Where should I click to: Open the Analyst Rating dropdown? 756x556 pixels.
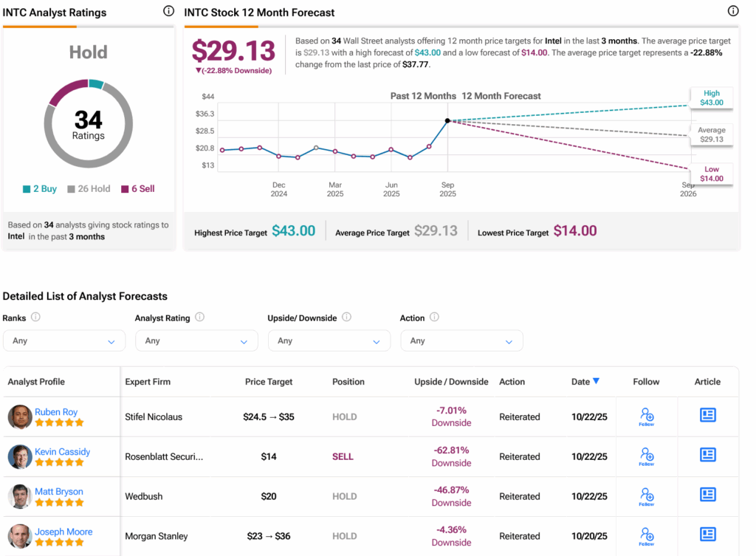pyautogui.click(x=196, y=341)
